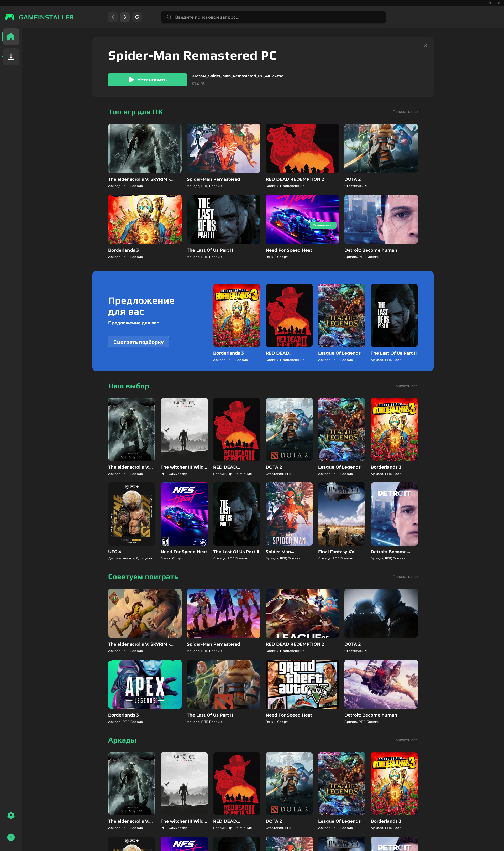Screen dimensions: 504x851
Task: Open the Grand Theft Auto Five artwork card
Action: tap(302, 684)
